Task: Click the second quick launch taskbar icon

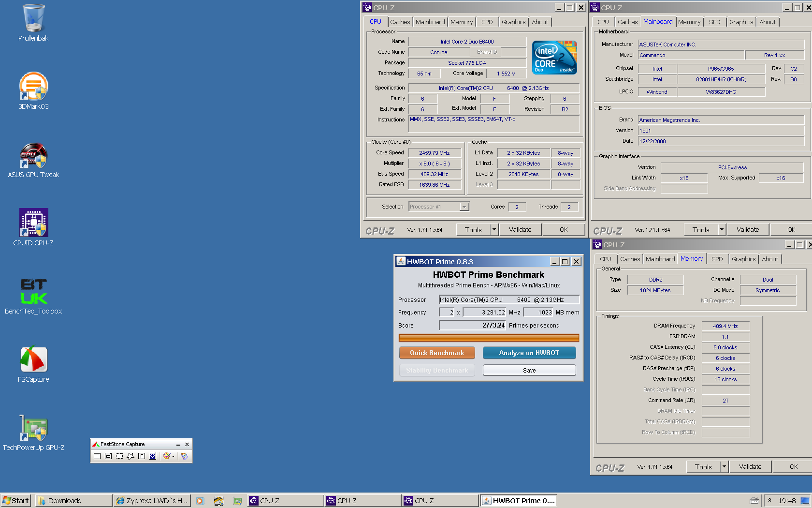Action: (x=218, y=501)
